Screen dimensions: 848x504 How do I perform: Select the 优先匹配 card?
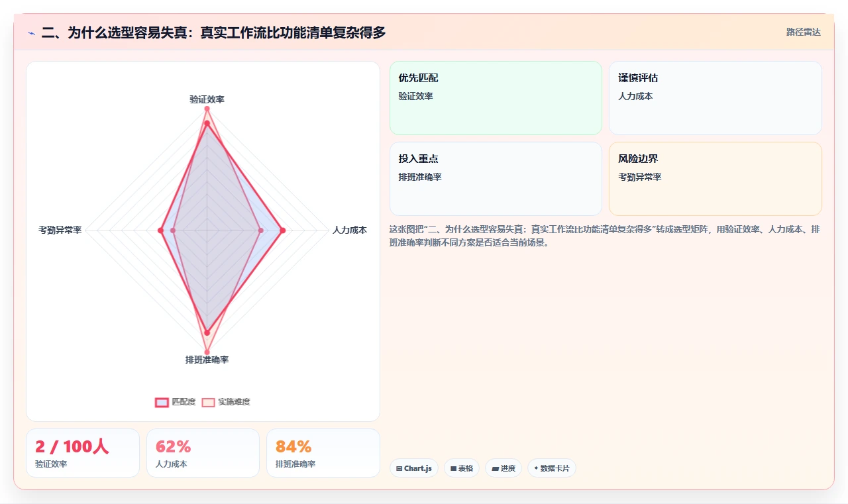pos(496,98)
